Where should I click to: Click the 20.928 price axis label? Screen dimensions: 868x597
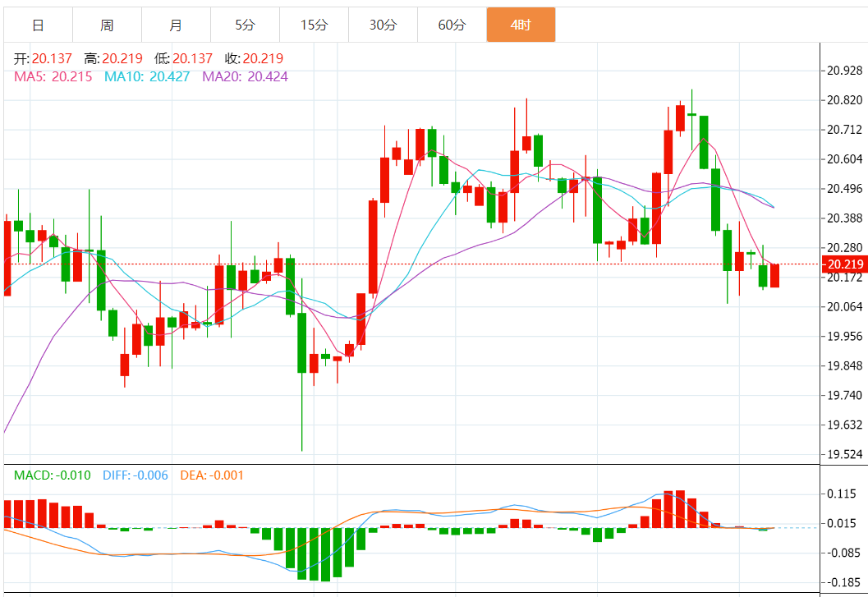pos(844,71)
